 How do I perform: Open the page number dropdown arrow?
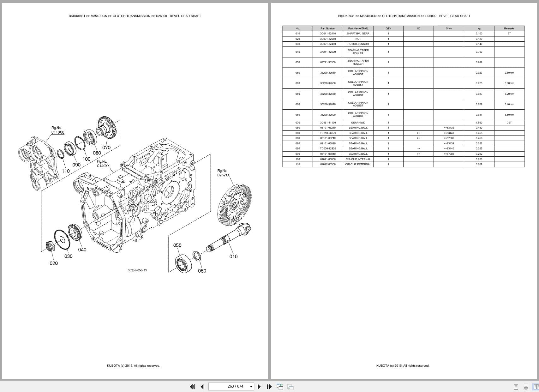[251, 387]
